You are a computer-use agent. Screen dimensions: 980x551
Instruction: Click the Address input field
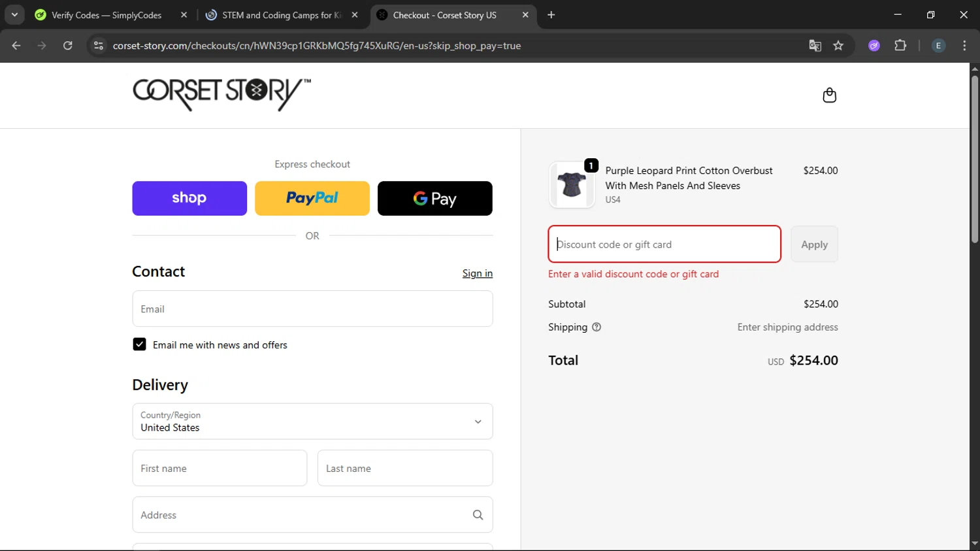[x=312, y=515]
